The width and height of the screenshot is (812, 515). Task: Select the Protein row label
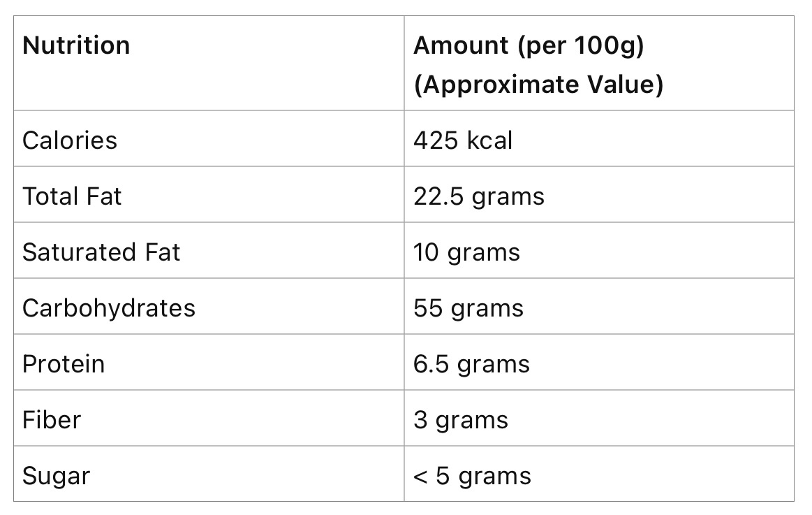(x=64, y=363)
